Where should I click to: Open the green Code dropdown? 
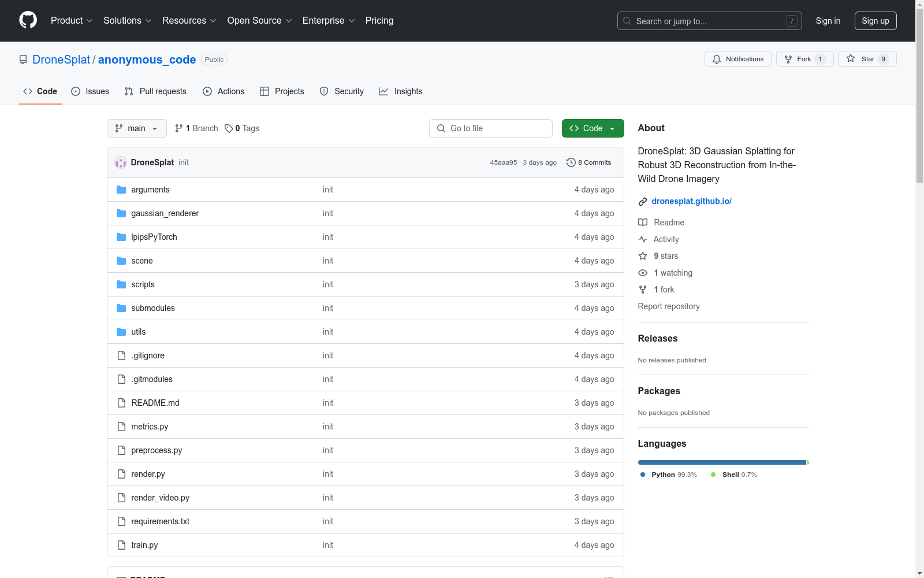[x=593, y=128]
